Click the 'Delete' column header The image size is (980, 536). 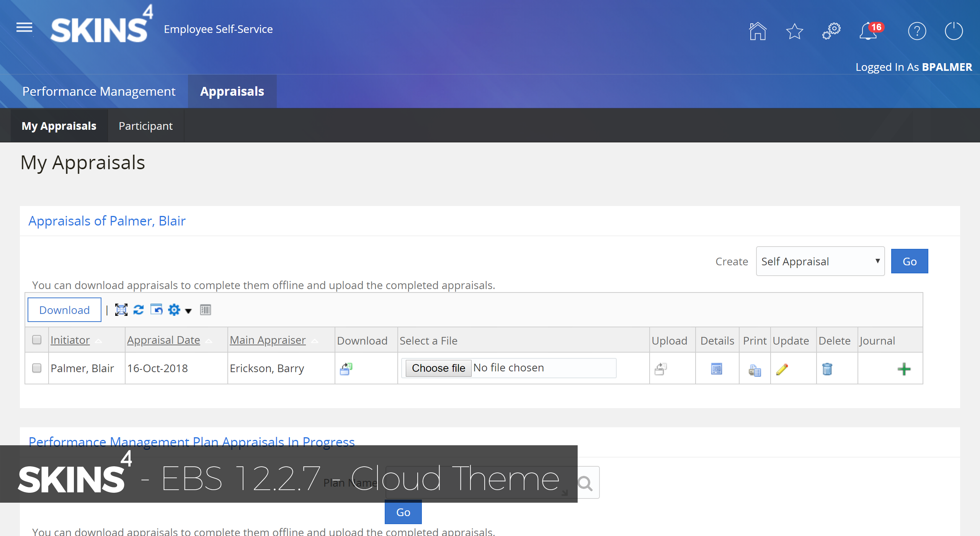[835, 341]
